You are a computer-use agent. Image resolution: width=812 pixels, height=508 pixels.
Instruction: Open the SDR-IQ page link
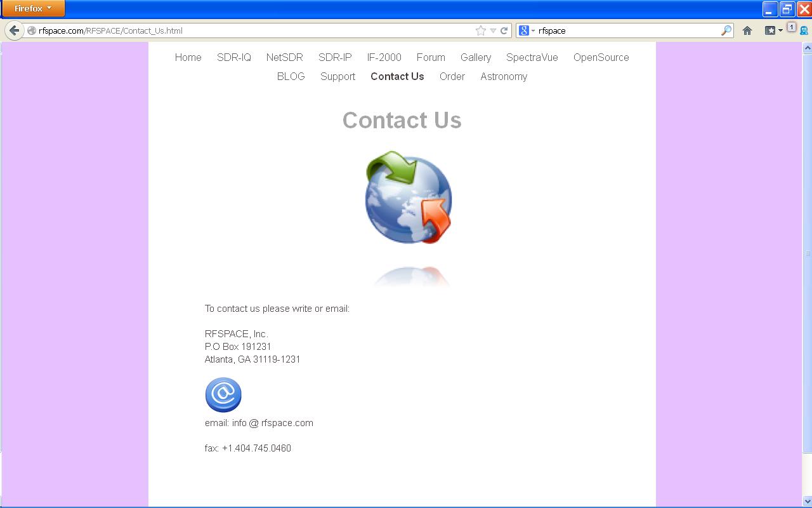(x=234, y=57)
